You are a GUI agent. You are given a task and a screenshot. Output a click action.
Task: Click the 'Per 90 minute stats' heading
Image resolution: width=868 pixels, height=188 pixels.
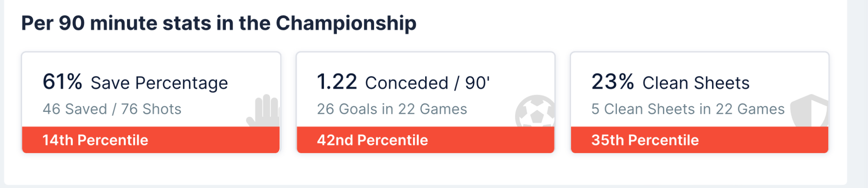(x=219, y=23)
